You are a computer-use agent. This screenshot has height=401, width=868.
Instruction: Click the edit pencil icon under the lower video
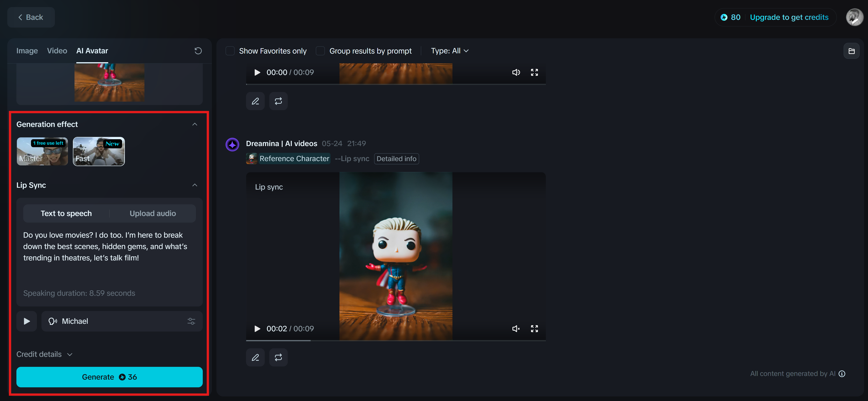pyautogui.click(x=255, y=357)
